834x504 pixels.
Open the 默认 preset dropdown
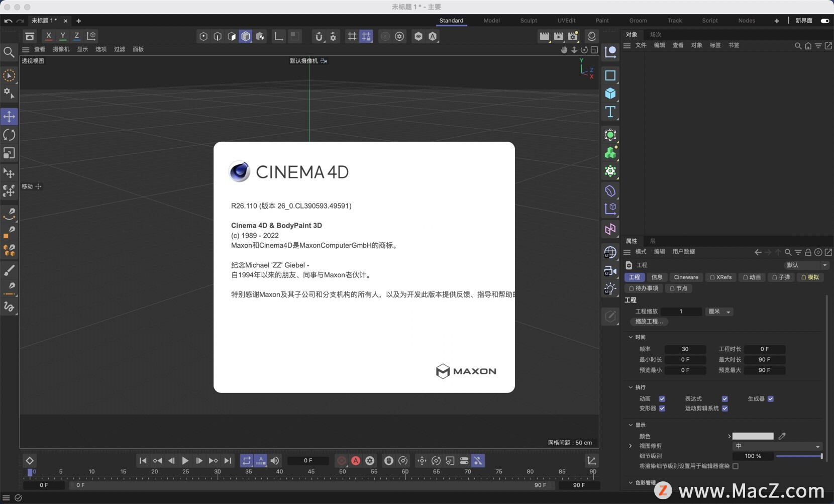click(x=806, y=265)
